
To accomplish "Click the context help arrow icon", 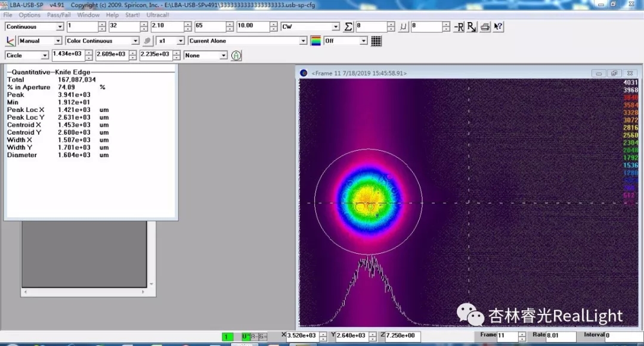I will [x=499, y=27].
